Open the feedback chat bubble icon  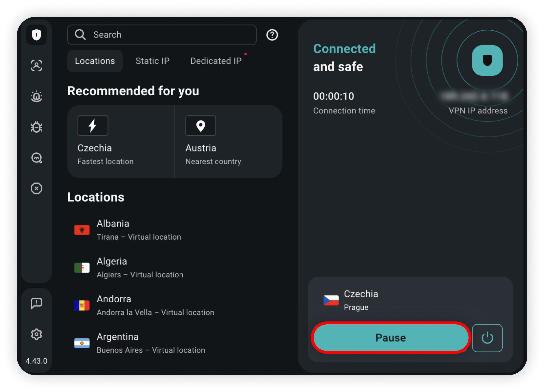(37, 303)
